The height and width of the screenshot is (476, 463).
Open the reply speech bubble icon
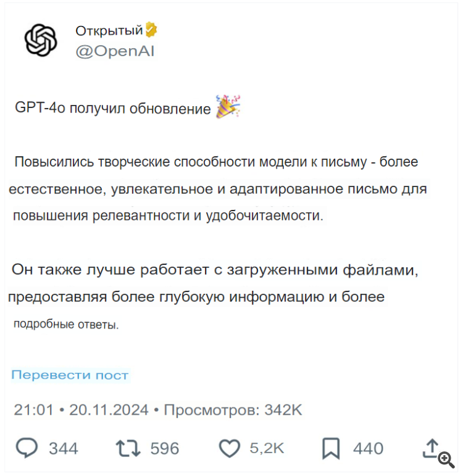click(x=27, y=448)
